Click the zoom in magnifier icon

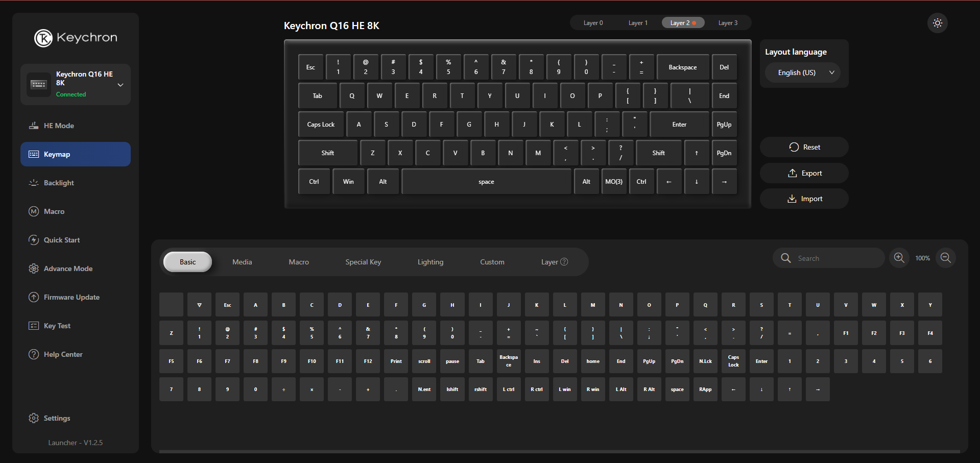click(899, 258)
